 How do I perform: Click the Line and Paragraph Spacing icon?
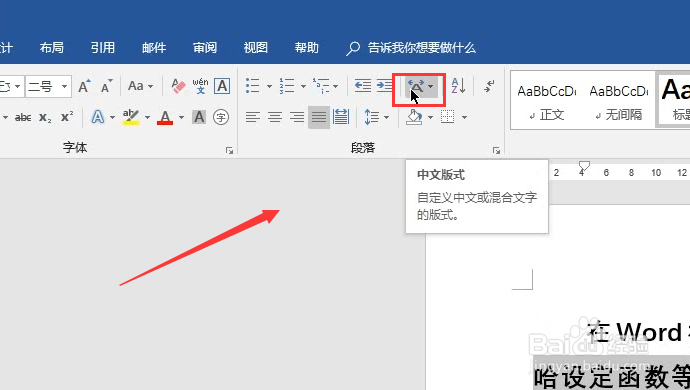(372, 118)
